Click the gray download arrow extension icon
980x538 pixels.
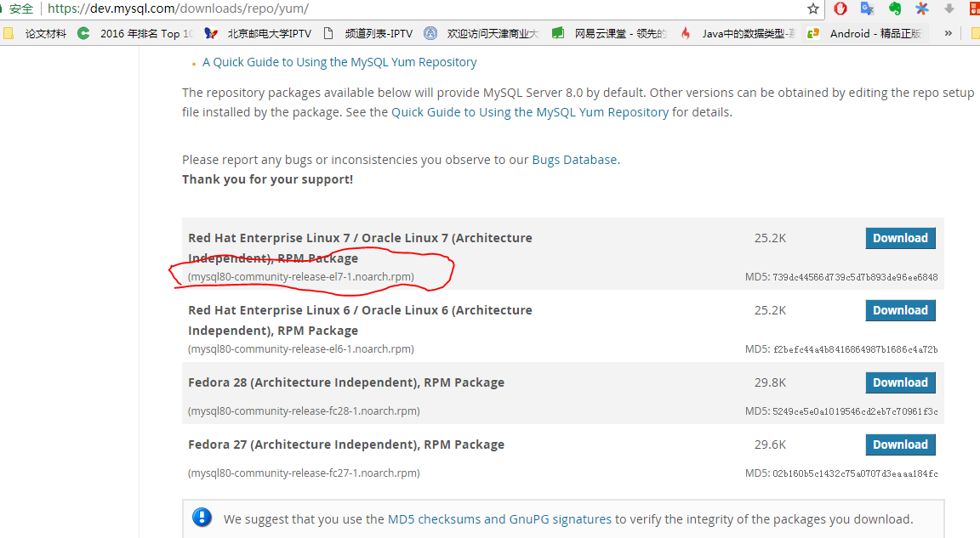(x=949, y=8)
